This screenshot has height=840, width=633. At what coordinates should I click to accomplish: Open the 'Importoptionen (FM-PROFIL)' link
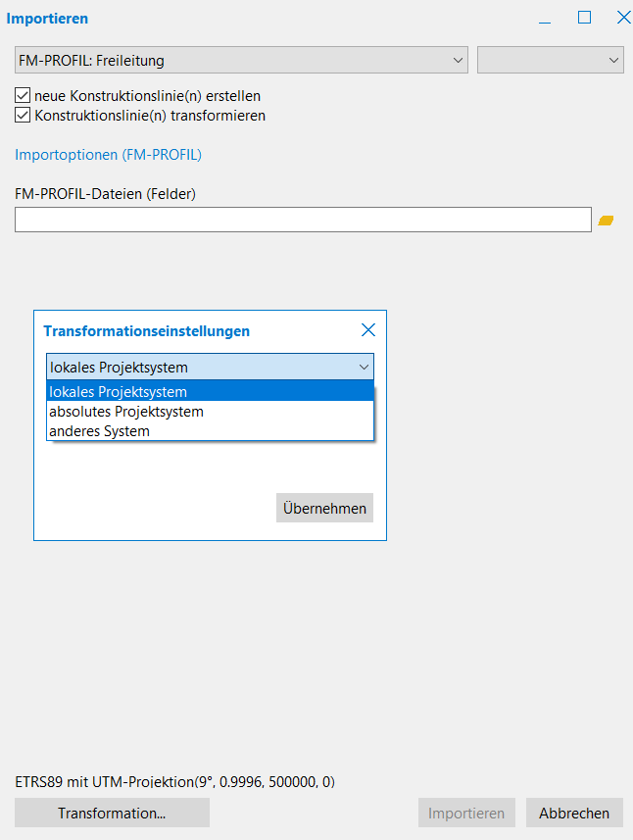[108, 155]
